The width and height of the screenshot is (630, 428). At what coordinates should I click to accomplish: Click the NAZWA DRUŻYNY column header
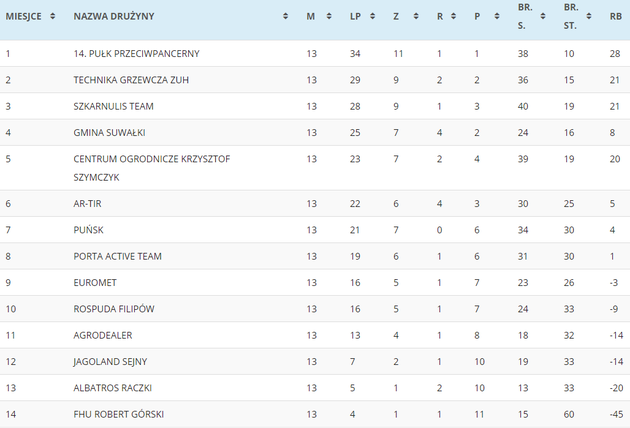click(x=114, y=16)
